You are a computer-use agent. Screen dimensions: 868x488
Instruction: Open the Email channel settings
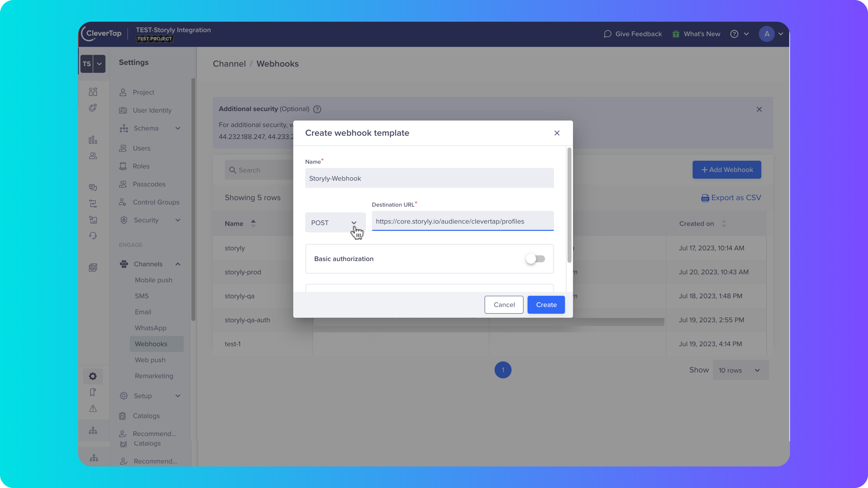click(x=143, y=312)
